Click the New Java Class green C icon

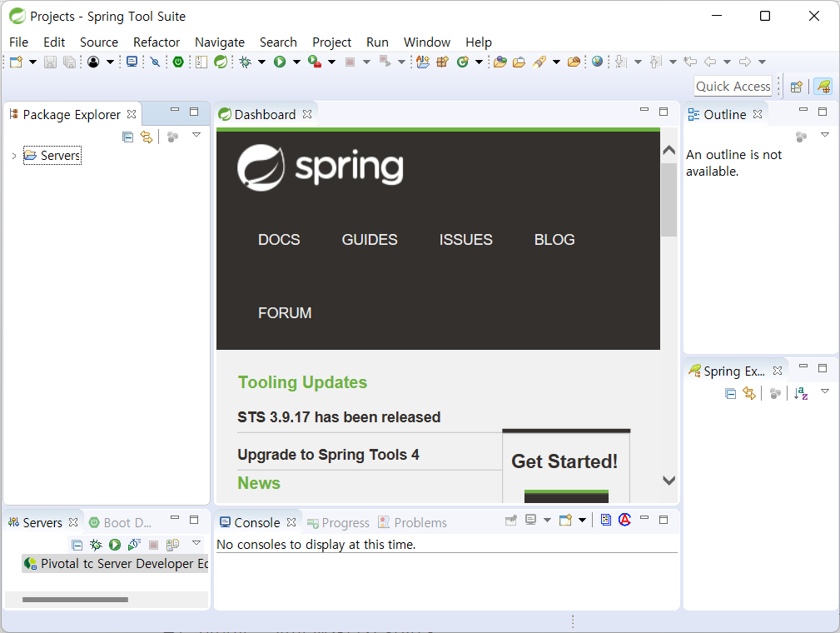[x=463, y=62]
